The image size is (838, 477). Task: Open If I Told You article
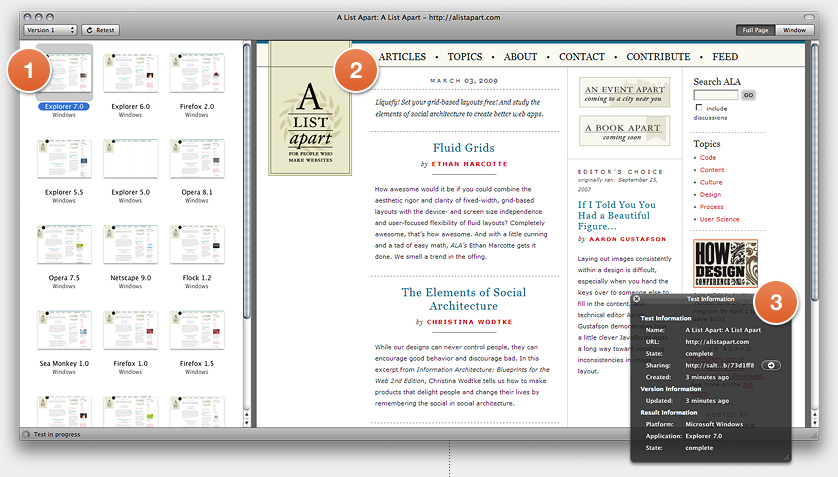617,215
